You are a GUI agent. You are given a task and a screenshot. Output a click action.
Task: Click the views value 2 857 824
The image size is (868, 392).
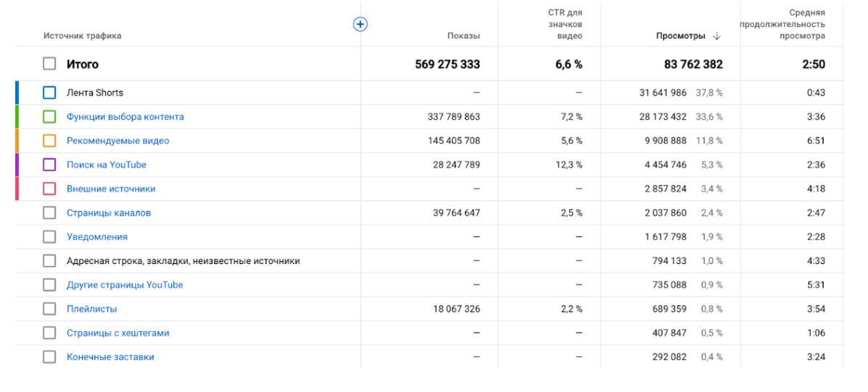665,188
